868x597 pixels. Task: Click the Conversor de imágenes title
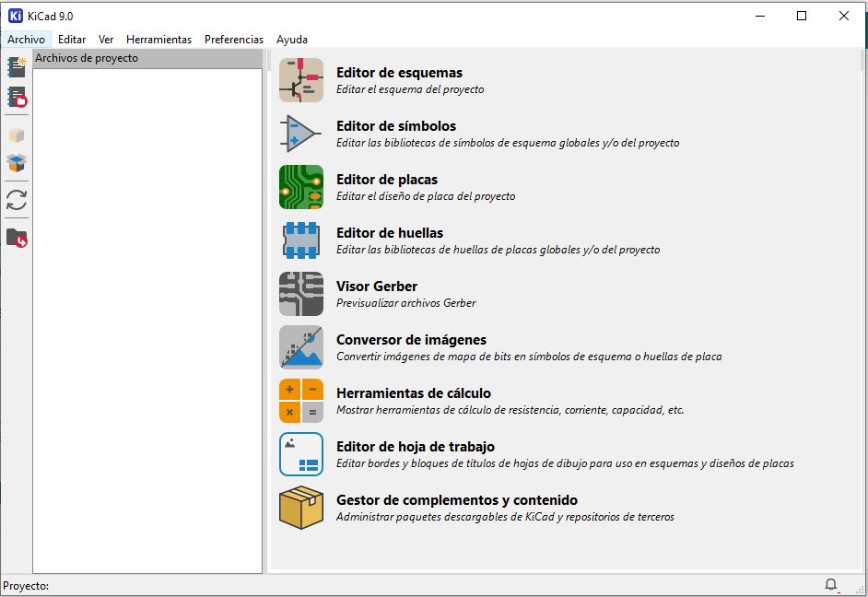(411, 340)
